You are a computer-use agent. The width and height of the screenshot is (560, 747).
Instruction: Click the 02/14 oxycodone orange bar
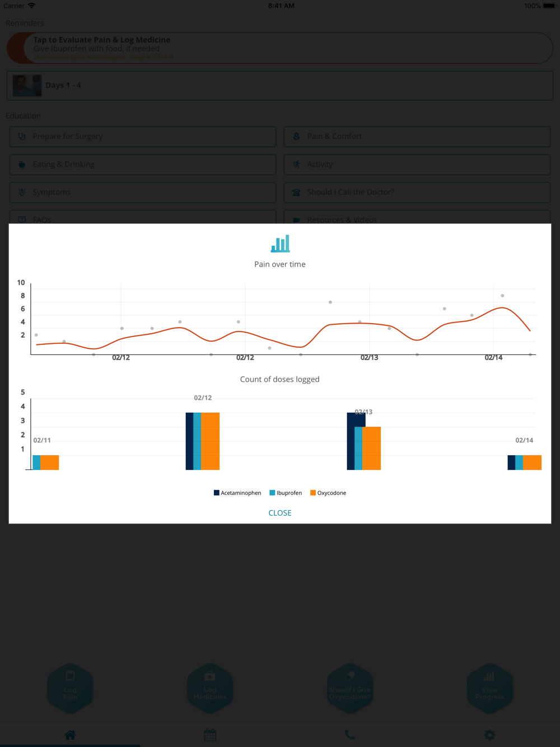532,463
